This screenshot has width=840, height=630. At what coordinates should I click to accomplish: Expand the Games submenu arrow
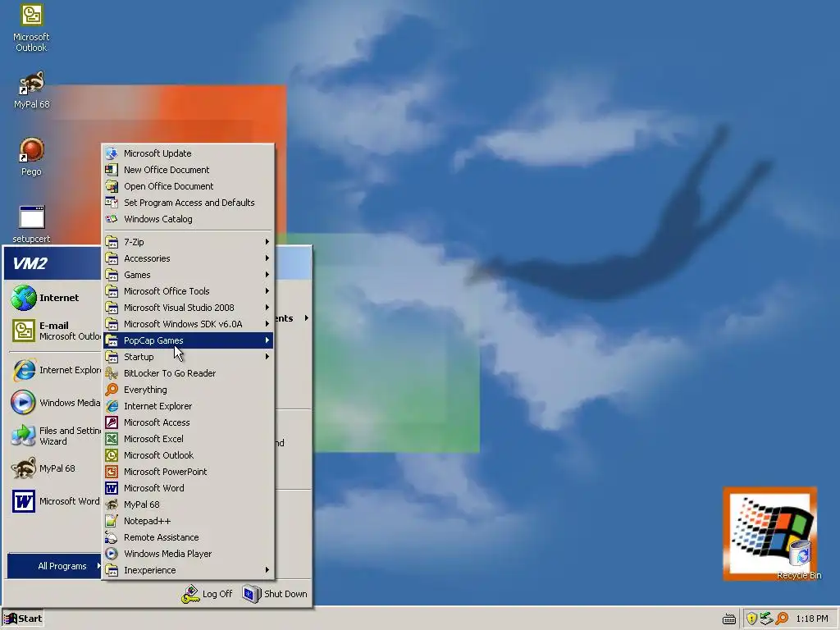pos(267,275)
